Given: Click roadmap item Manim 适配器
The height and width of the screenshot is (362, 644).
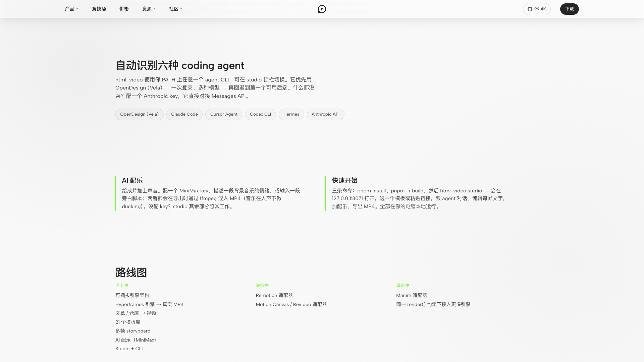Looking at the screenshot, I should (412, 295).
